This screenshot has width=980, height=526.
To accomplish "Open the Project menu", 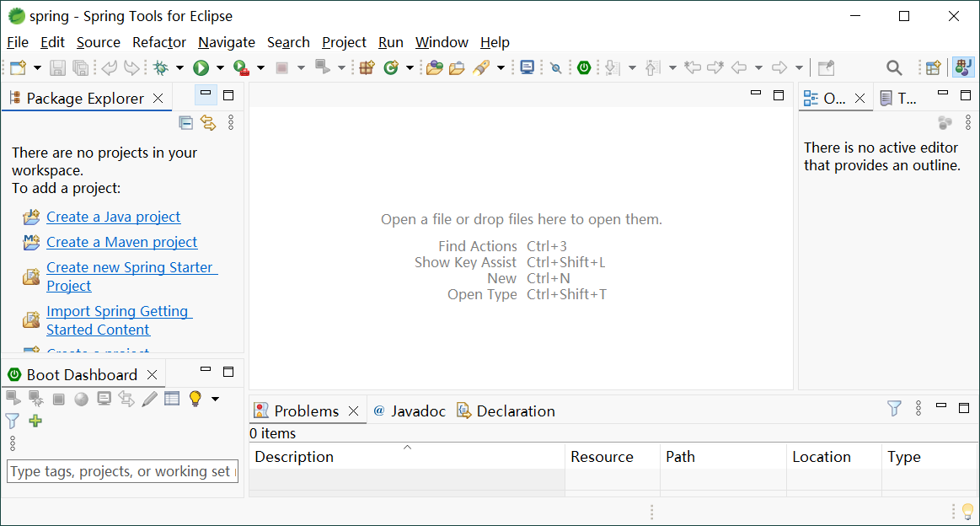I will pyautogui.click(x=344, y=42).
